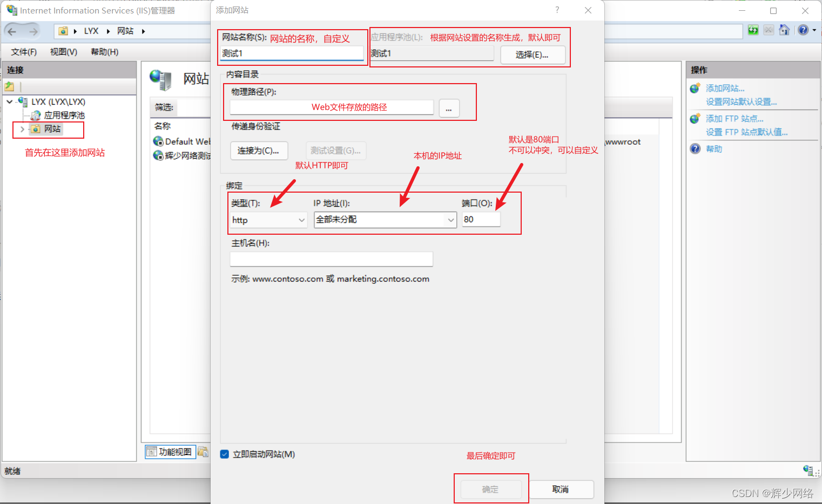Click the LYX server icon in tree
This screenshot has height=504, width=822.
[x=23, y=101]
